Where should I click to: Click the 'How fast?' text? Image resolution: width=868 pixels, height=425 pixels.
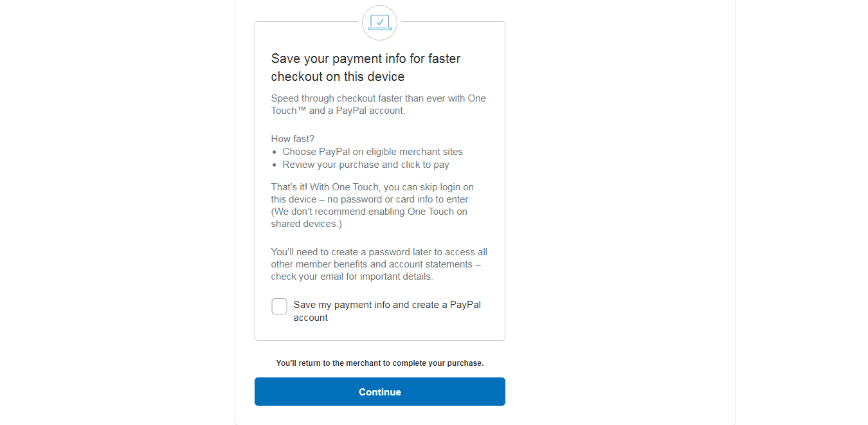293,139
